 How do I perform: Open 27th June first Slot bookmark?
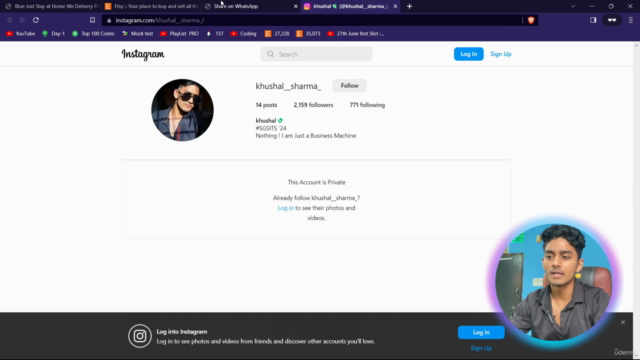356,33
